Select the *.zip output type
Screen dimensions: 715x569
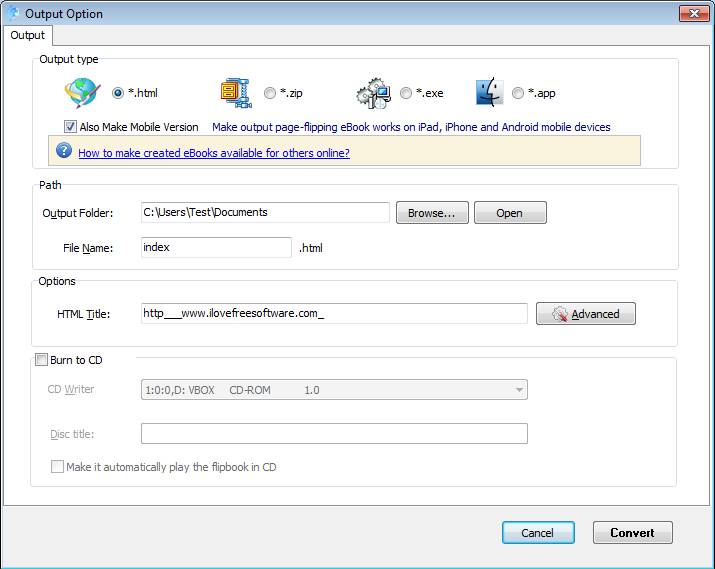[270, 93]
